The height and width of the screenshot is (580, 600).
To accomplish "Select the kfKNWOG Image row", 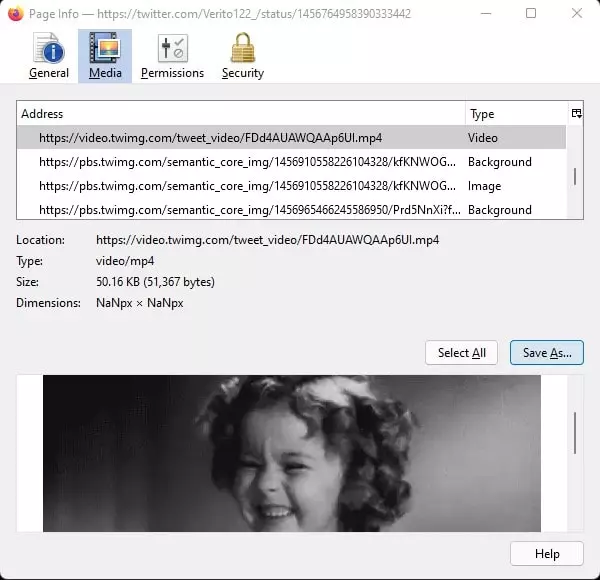I will click(x=291, y=186).
